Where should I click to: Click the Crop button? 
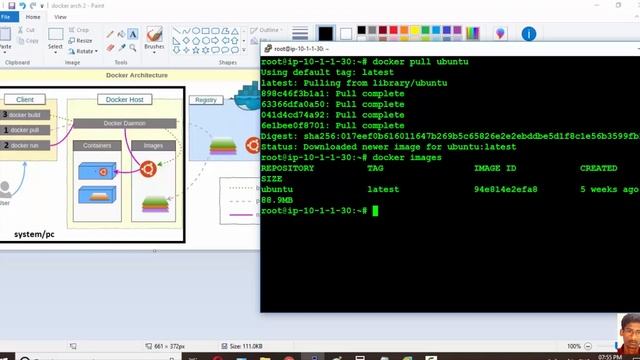(79, 30)
